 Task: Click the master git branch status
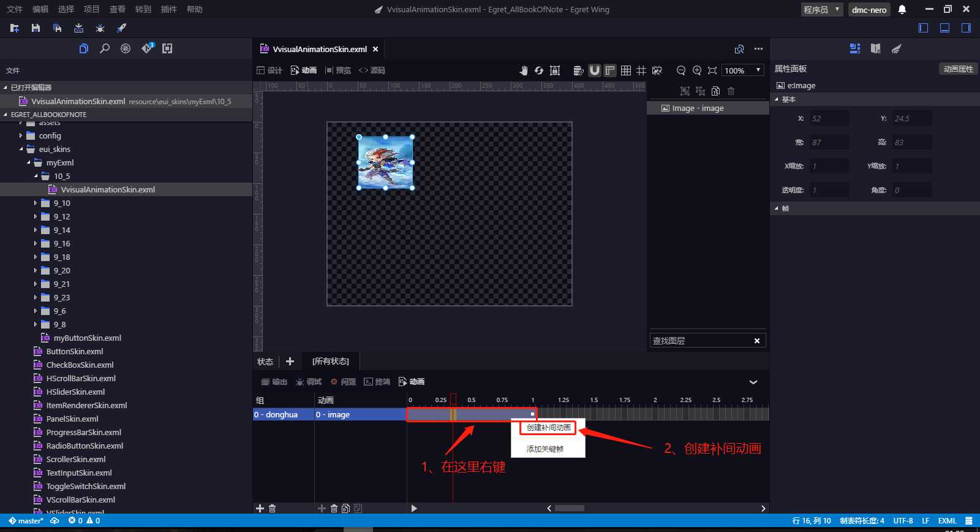26,521
